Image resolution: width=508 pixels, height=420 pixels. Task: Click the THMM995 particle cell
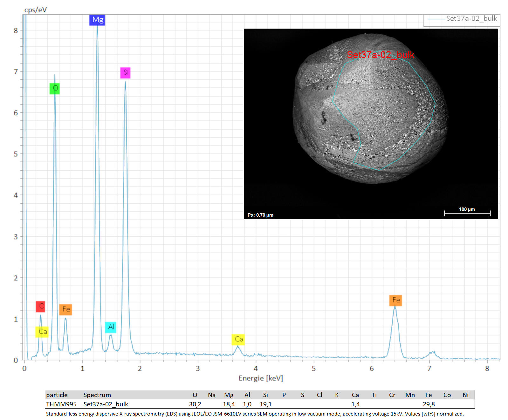click(61, 404)
